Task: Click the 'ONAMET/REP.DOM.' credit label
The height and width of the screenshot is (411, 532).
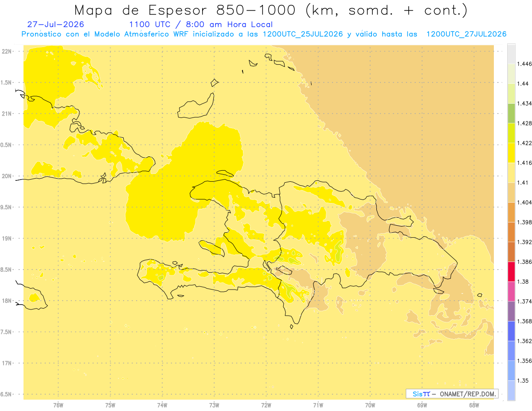Action: pos(468,394)
